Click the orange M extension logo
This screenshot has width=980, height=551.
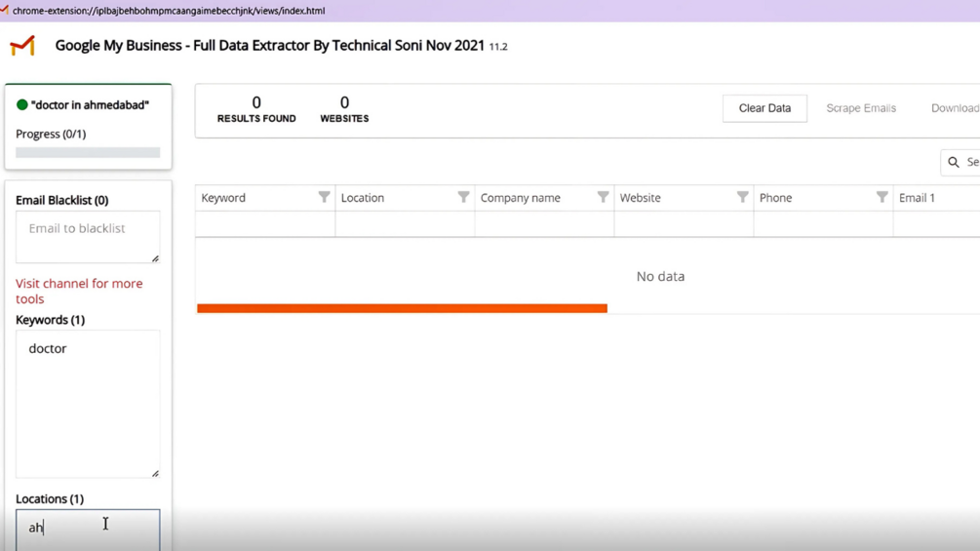[22, 46]
